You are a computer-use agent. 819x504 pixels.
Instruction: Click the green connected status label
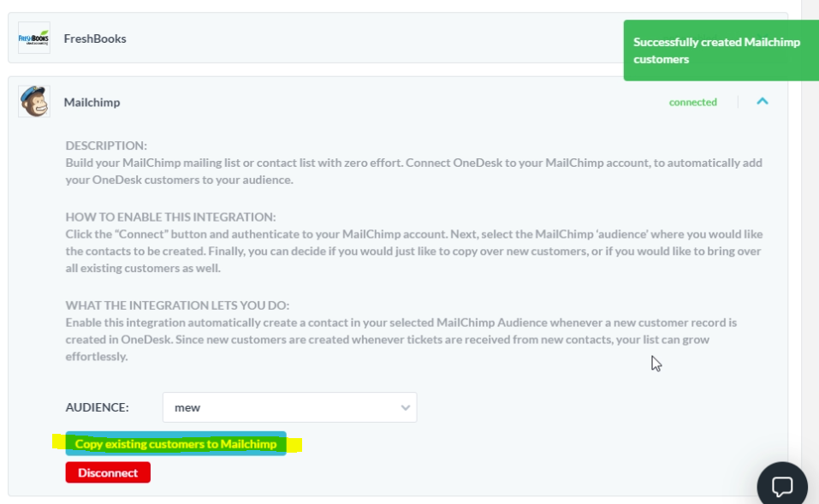(x=692, y=102)
